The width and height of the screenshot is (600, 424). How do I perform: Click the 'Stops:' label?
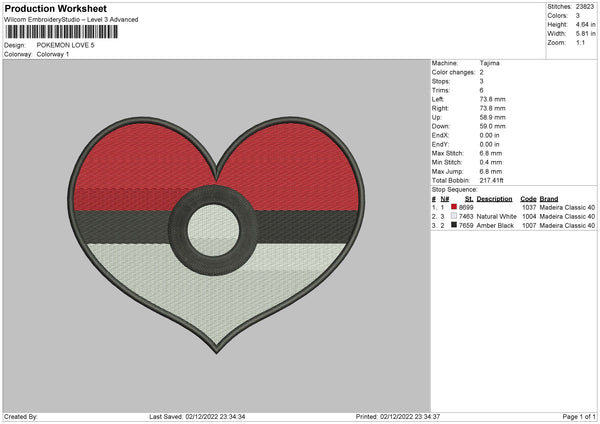point(440,81)
